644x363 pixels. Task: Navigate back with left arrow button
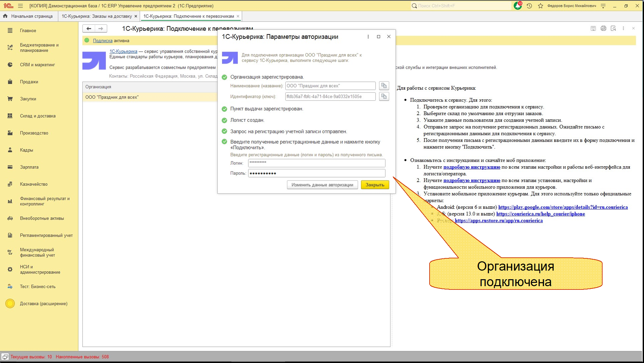pyautogui.click(x=88, y=28)
